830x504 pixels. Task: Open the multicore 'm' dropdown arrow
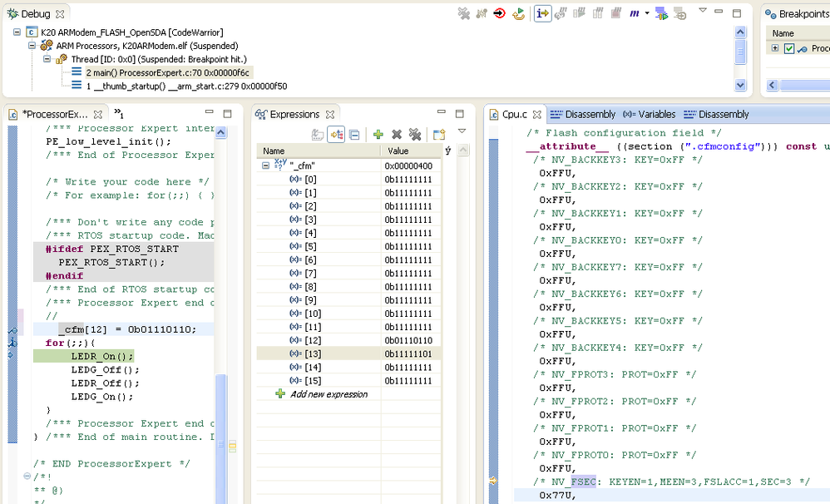(647, 13)
